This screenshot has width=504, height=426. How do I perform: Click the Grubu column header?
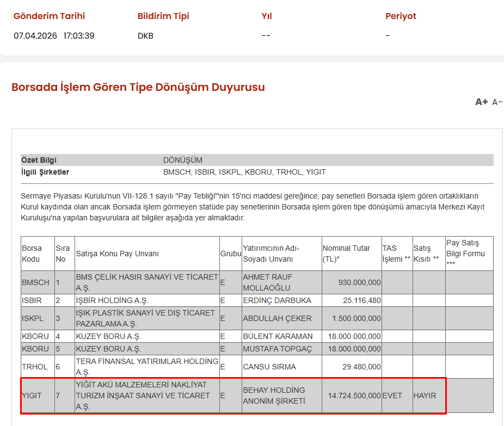coord(230,254)
